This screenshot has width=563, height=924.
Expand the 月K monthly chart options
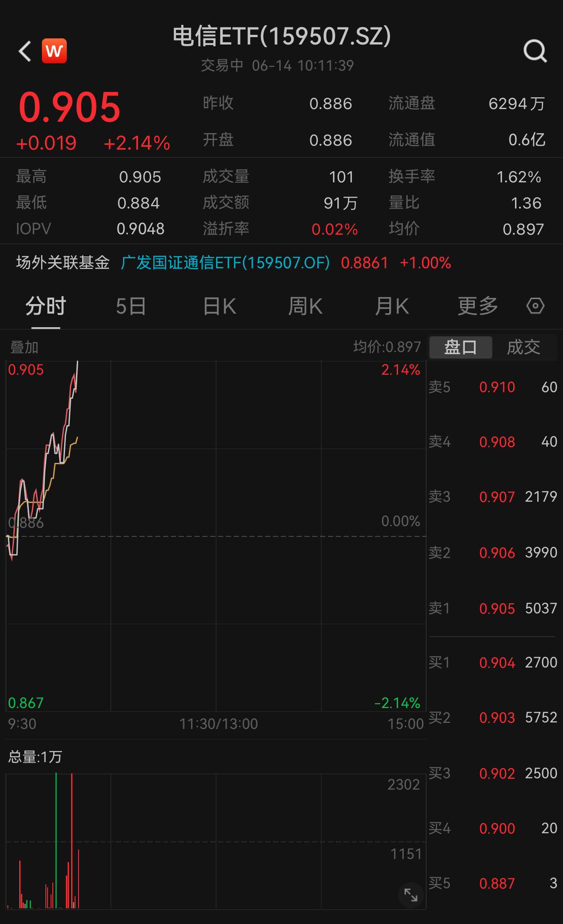tap(391, 306)
